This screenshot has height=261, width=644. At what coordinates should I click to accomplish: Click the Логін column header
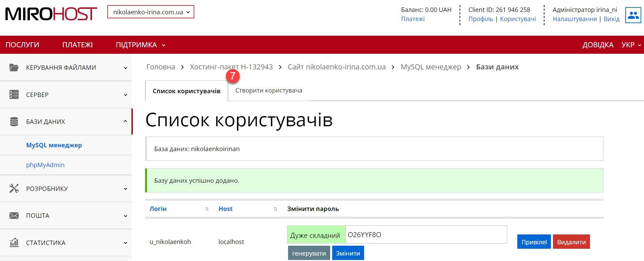tap(158, 209)
